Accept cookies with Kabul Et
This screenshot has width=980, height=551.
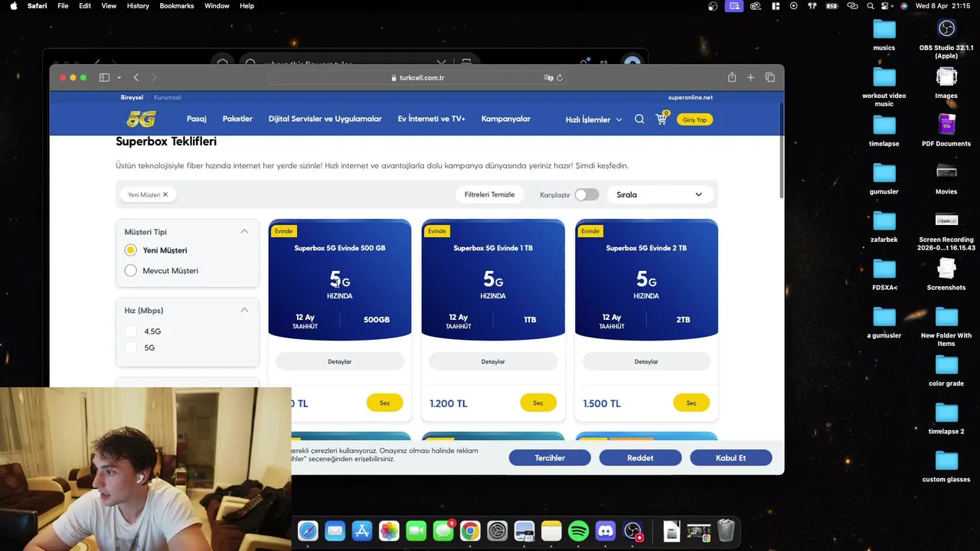[731, 458]
